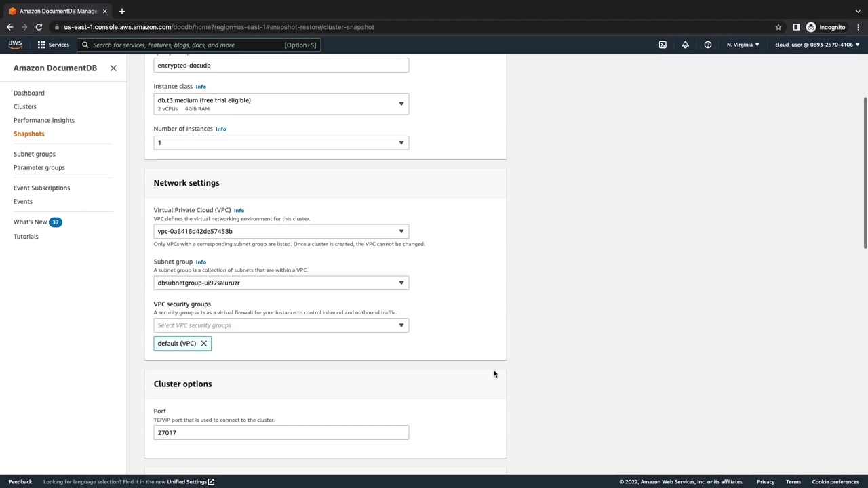Open the browser three-dot menu
Image resolution: width=868 pixels, height=488 pixels.
point(858,27)
